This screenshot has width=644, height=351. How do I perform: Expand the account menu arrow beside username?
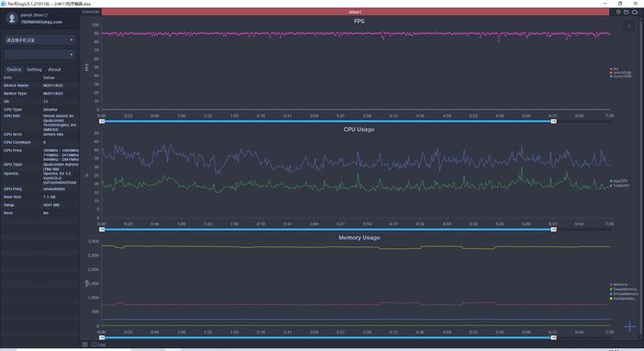pos(46,16)
